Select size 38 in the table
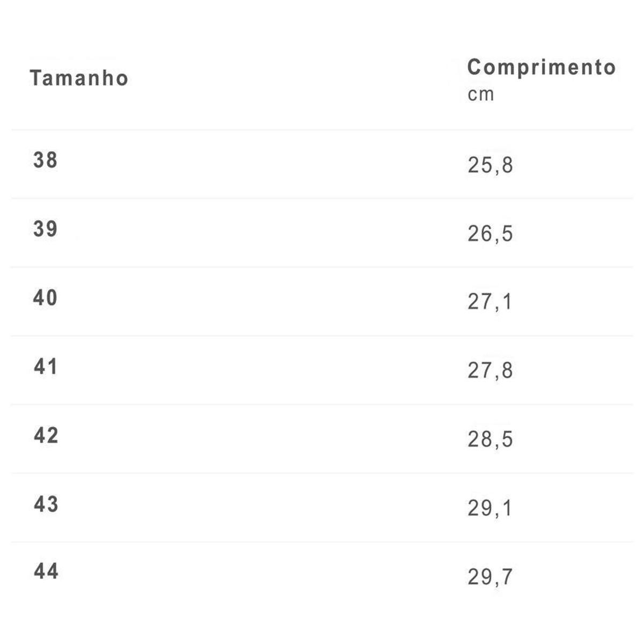 [x=45, y=160]
